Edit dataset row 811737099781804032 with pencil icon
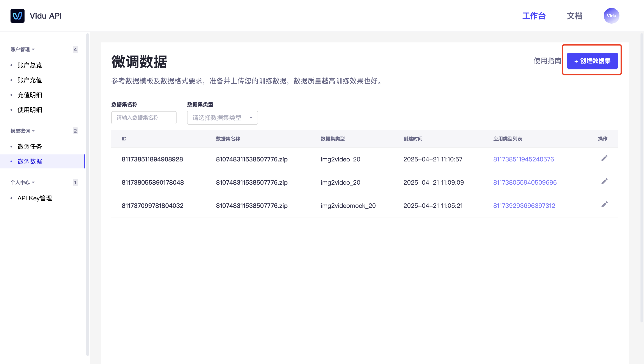The width and height of the screenshot is (644, 364). (x=604, y=205)
